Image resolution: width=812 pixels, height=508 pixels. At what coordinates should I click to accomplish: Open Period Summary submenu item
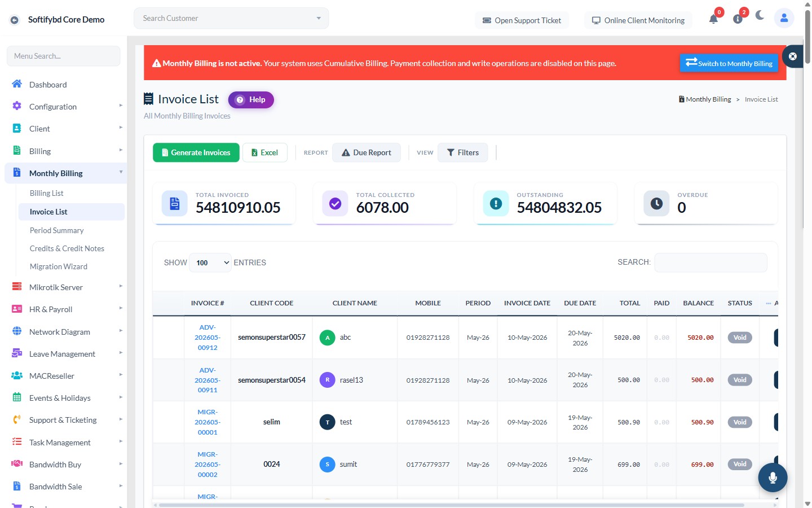[x=70, y=230]
